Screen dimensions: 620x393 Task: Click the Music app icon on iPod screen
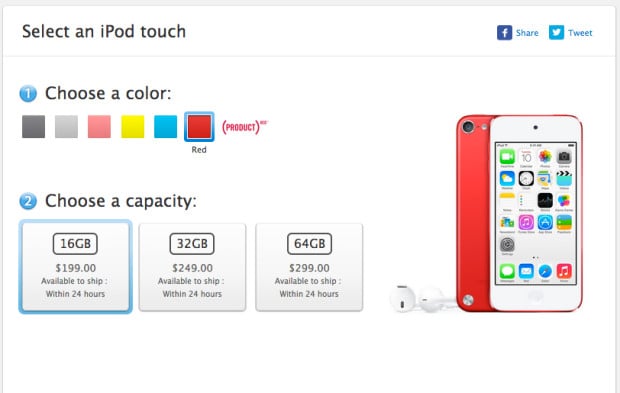coord(564,271)
